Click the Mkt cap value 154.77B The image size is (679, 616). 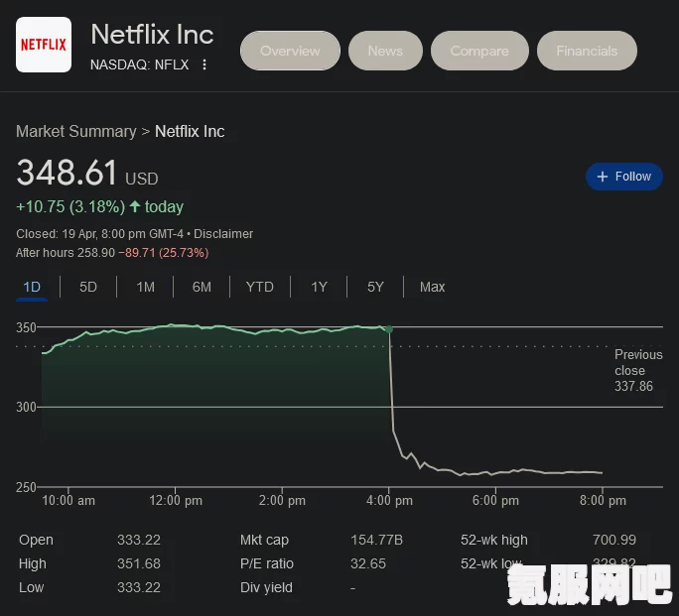(x=377, y=540)
